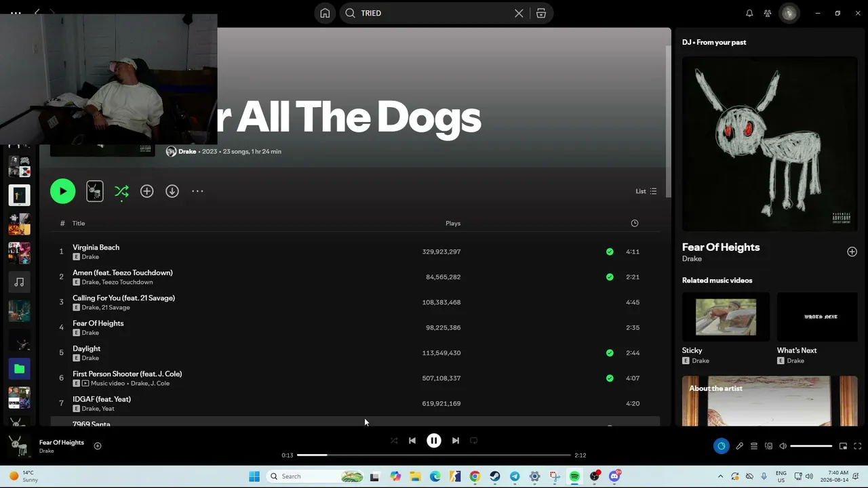Toggle the saved checkmark for Daylight
This screenshot has width=868, height=488.
610,352
